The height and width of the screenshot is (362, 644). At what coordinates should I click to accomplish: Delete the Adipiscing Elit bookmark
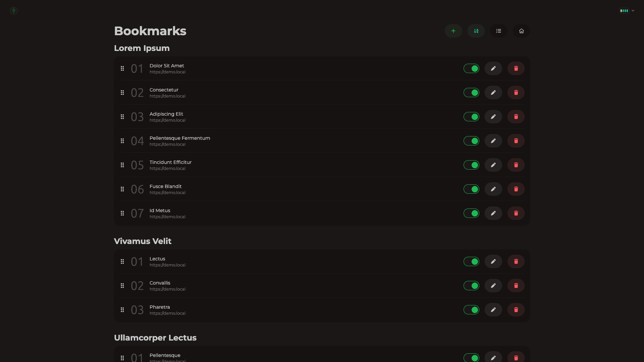(x=516, y=117)
